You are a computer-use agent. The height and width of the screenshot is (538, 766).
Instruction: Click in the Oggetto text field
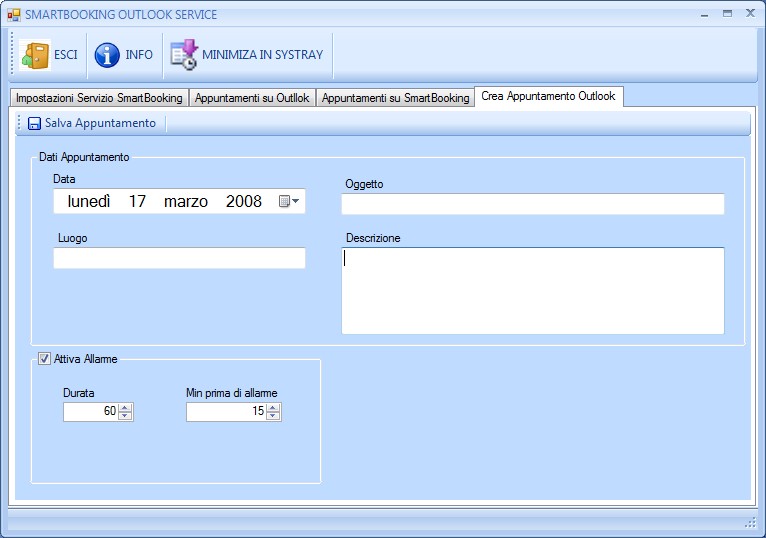coord(532,205)
